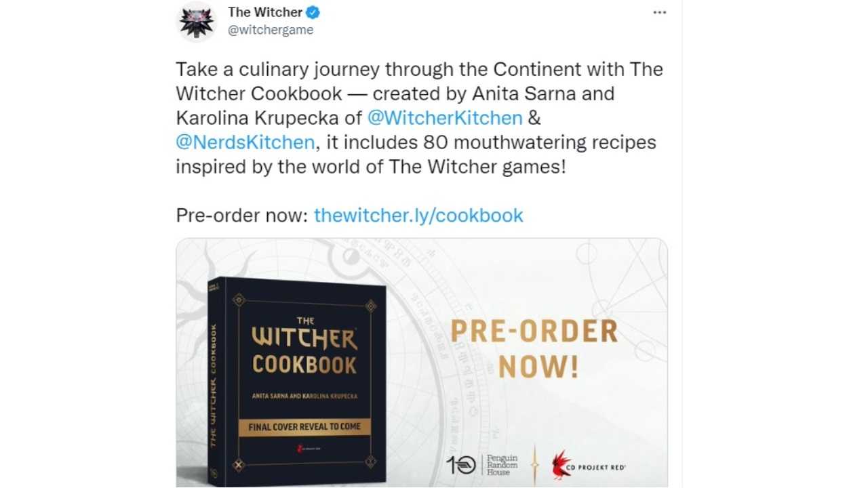Click the PRE-ORDER NOW! banner text
This screenshot has width=868, height=488.
534,348
